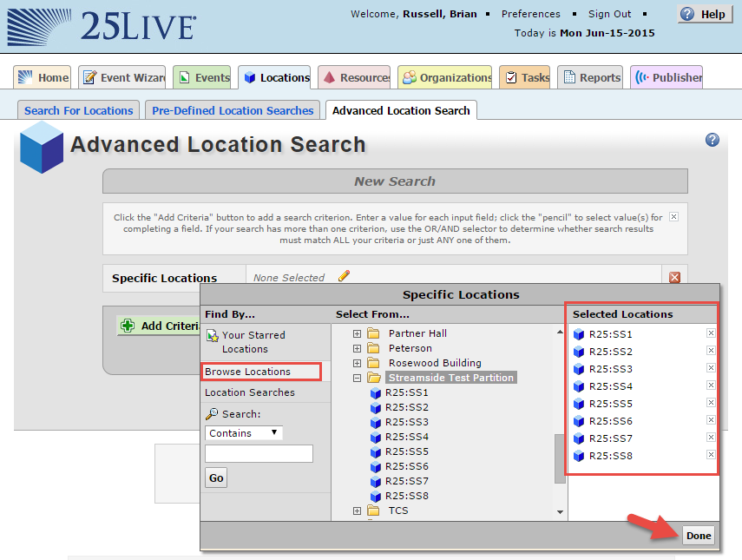Select R25:SS8 in the Select From tree
Image resolution: width=742 pixels, height=560 pixels.
point(399,496)
